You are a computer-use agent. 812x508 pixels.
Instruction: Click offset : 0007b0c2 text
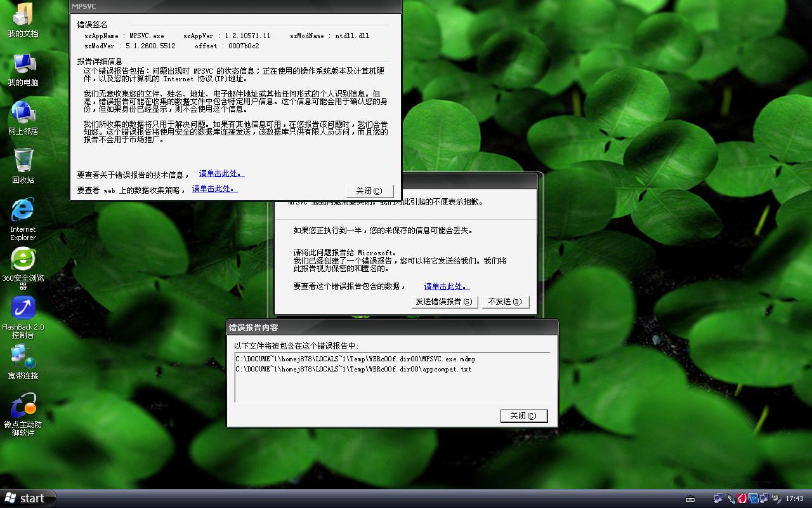[227, 46]
